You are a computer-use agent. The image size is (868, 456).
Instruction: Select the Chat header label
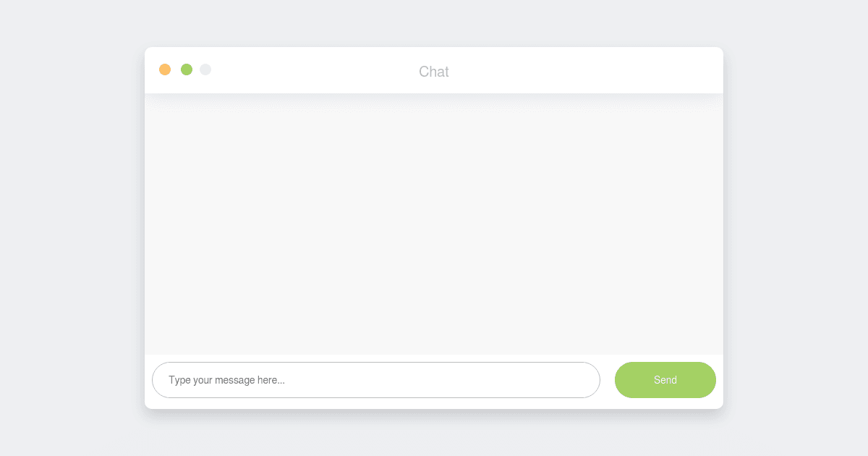[433, 71]
